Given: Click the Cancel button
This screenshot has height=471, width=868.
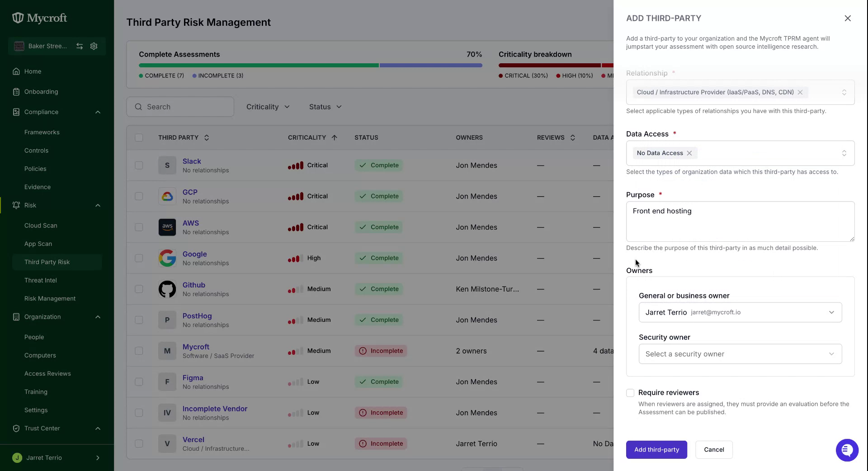Looking at the screenshot, I should click(714, 450).
